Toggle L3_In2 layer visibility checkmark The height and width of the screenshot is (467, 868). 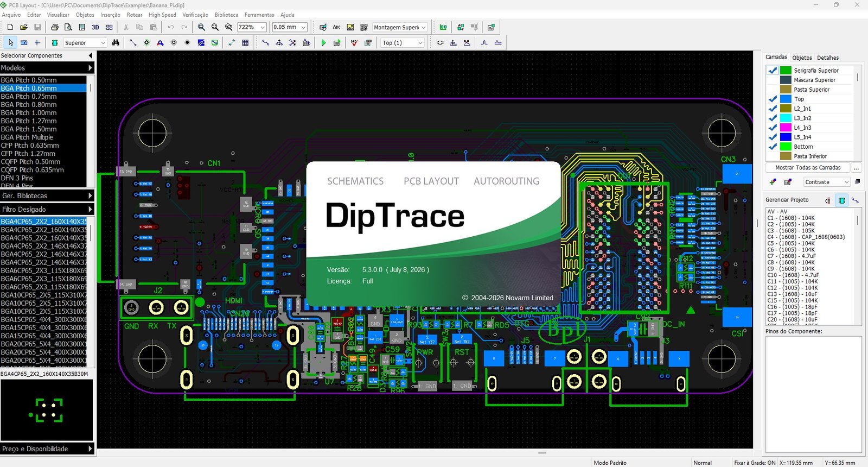click(773, 118)
